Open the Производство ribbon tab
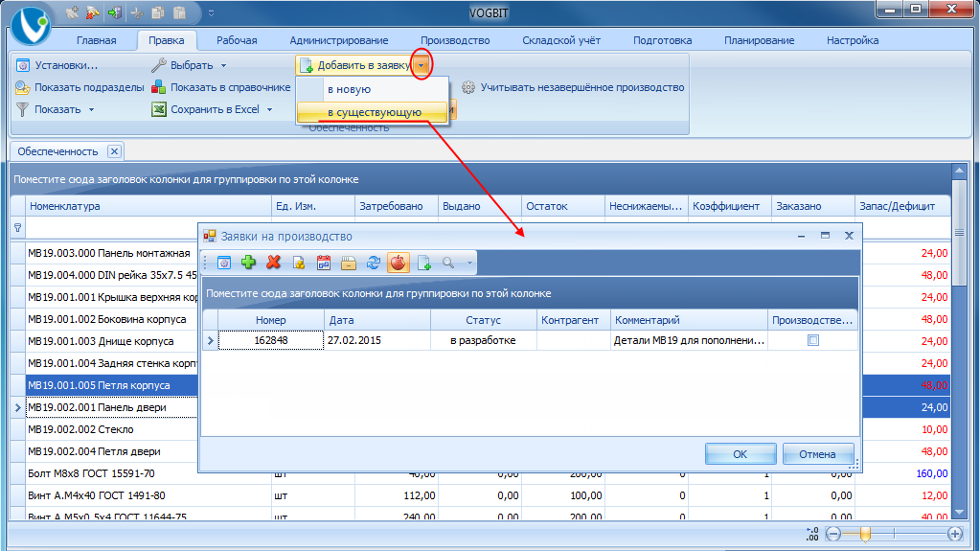Viewport: 980px width, 551px height. coord(455,40)
